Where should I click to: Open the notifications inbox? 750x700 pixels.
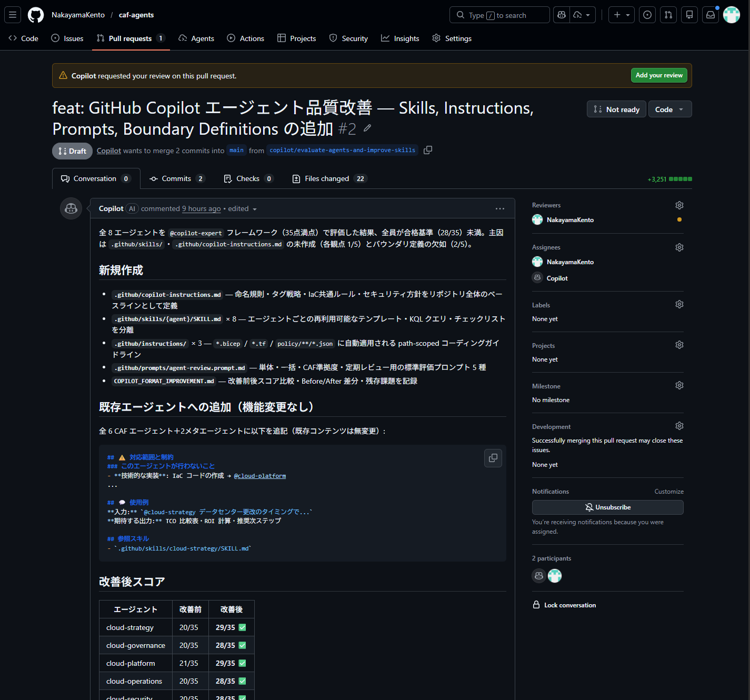710,14
